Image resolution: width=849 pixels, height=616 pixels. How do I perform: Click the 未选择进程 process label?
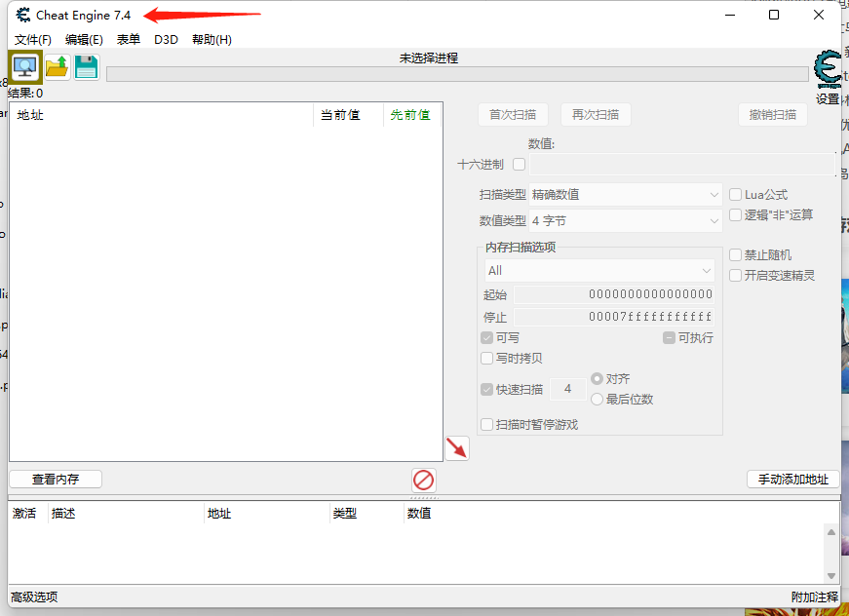(x=429, y=58)
